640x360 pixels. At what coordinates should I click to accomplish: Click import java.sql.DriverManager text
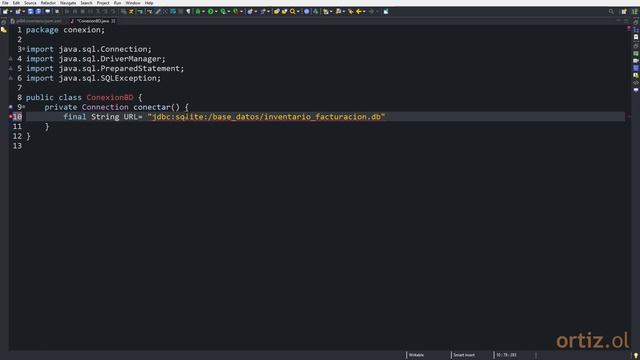96,59
